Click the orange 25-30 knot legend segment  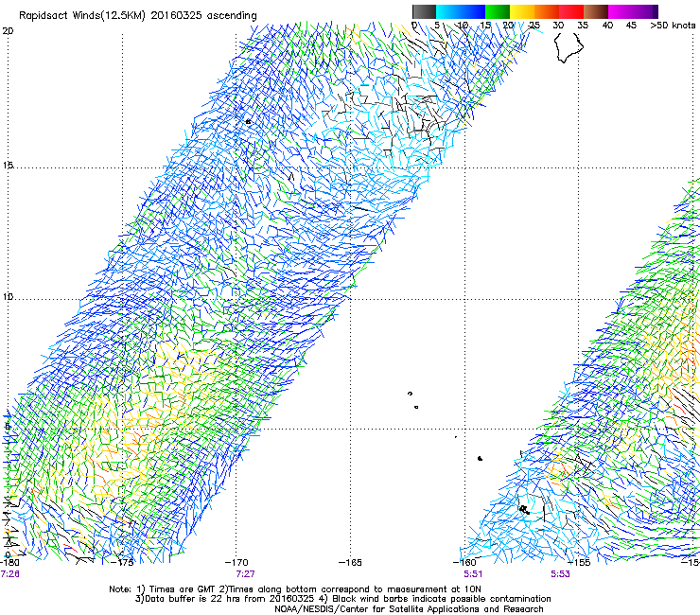(x=547, y=11)
